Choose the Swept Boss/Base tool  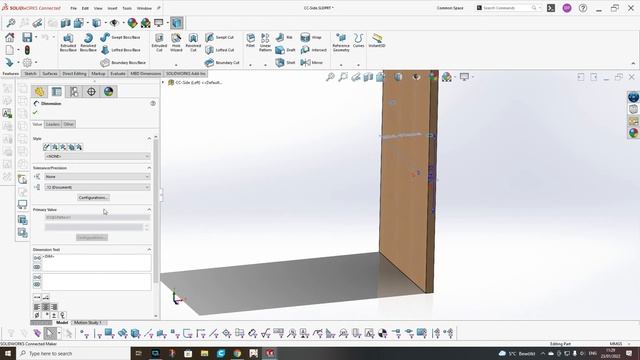pyautogui.click(x=120, y=37)
